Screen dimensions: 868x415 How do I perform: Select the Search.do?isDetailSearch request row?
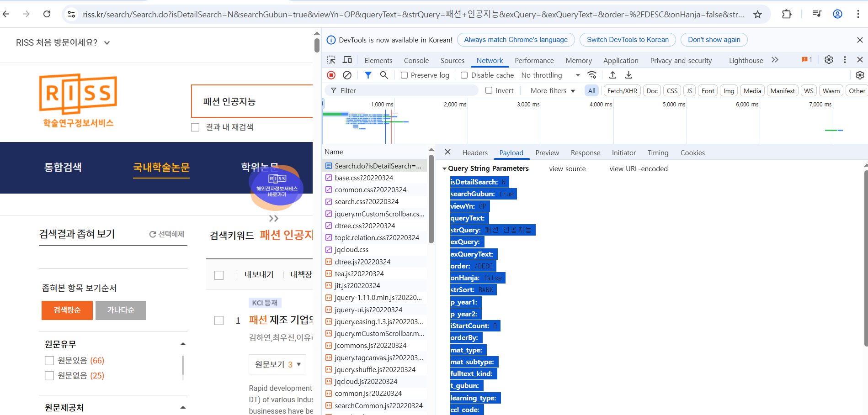coord(374,166)
